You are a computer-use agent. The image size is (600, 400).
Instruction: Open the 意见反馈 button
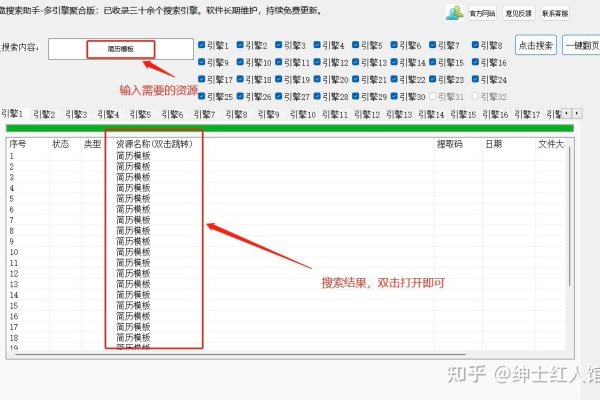[518, 13]
